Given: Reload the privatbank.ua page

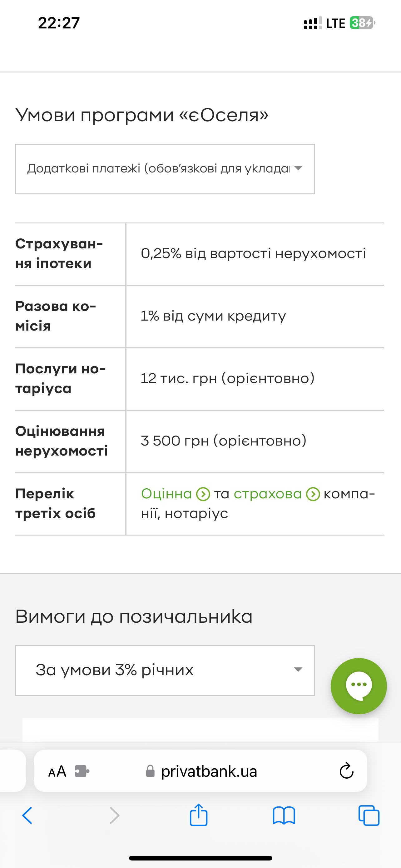Looking at the screenshot, I should tap(346, 771).
